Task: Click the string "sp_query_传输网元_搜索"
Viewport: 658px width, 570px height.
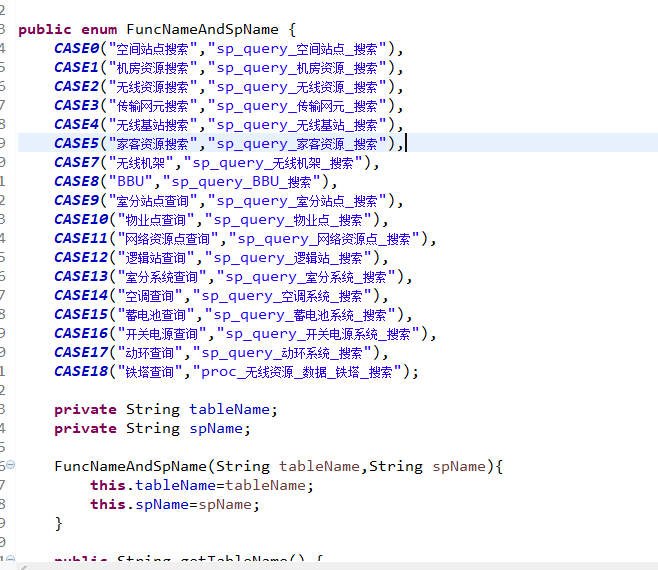Action: click(x=297, y=106)
